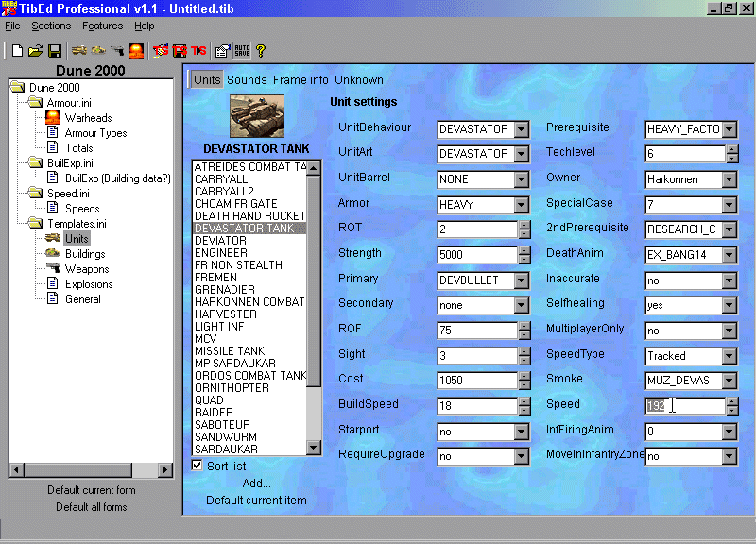Click the unit list vertical scrollbar thumb

(x=314, y=280)
